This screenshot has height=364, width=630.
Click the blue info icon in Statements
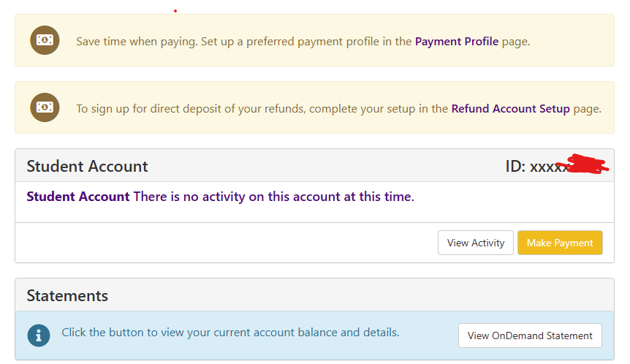click(39, 335)
